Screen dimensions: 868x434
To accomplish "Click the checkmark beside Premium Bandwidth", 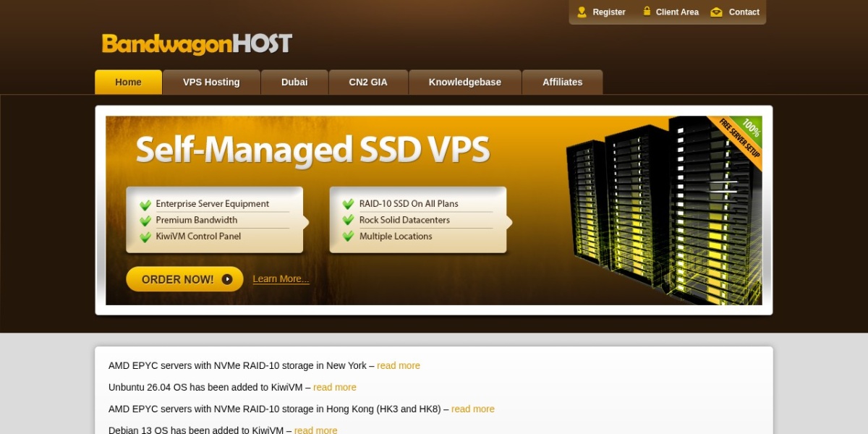I will pyautogui.click(x=145, y=221).
